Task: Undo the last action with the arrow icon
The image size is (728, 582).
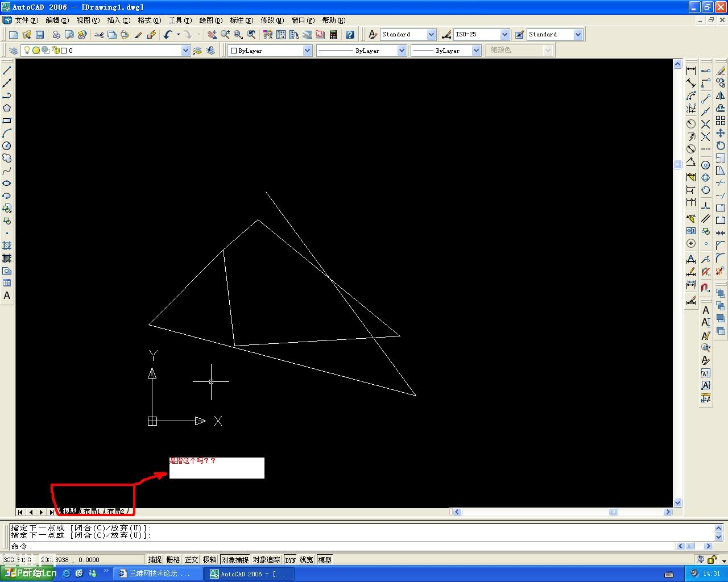Action: pyautogui.click(x=168, y=35)
